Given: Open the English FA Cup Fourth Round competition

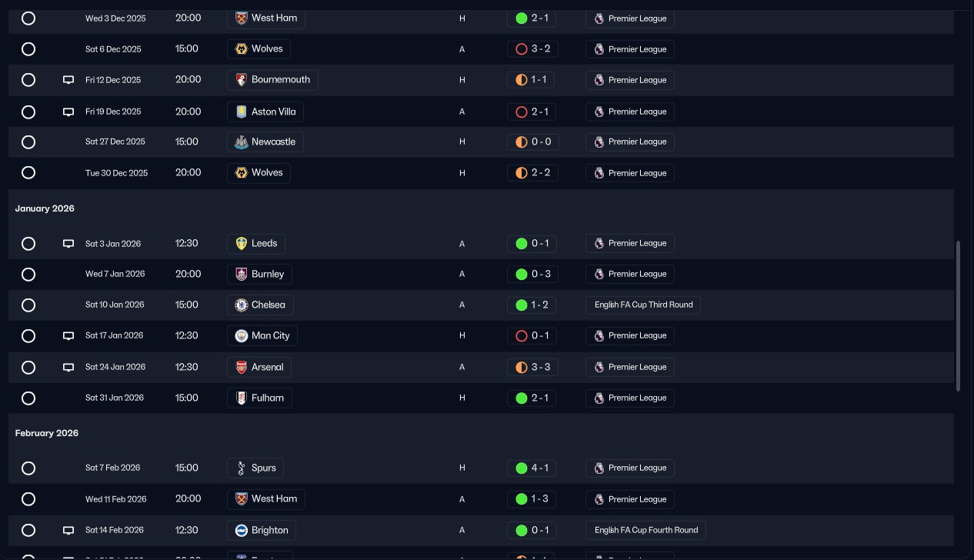Looking at the screenshot, I should [646, 531].
